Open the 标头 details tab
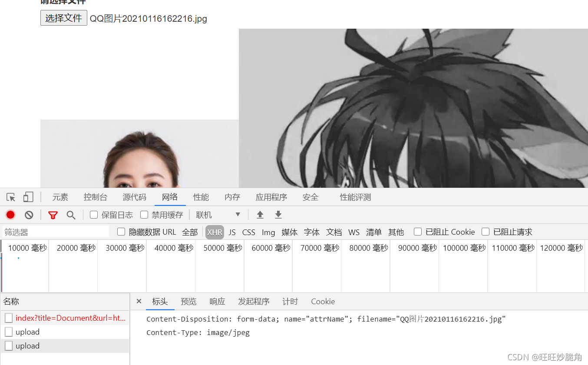 tap(160, 302)
